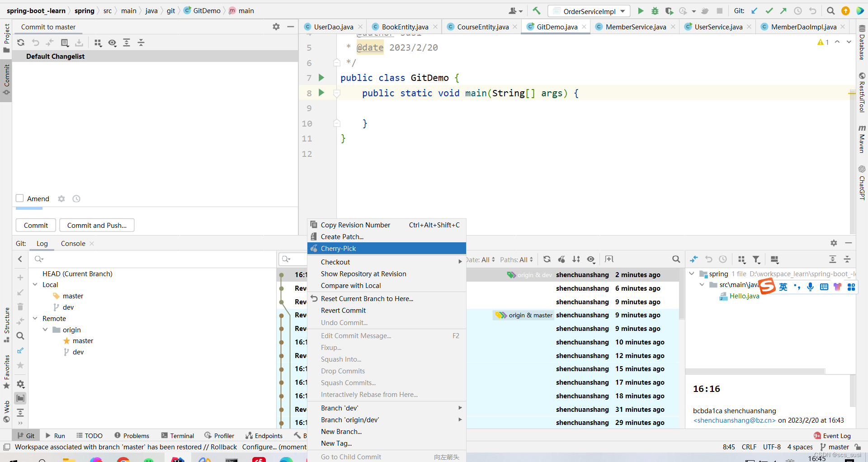This screenshot has height=462, width=868.
Task: Open the Database tool window
Action: [862, 43]
